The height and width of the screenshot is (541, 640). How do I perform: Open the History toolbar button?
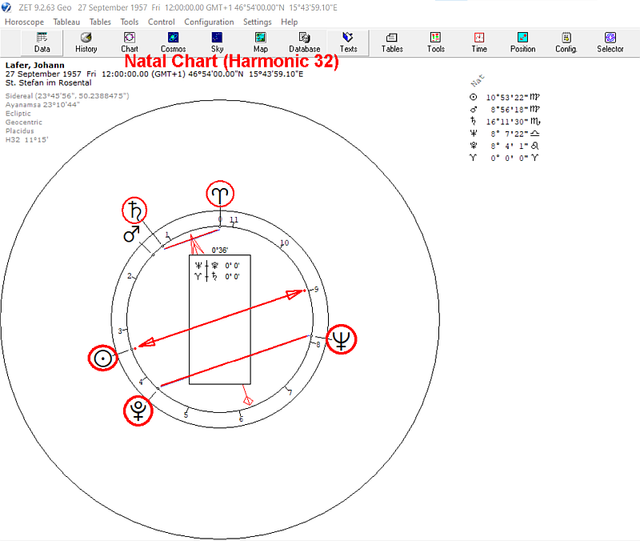click(x=86, y=42)
